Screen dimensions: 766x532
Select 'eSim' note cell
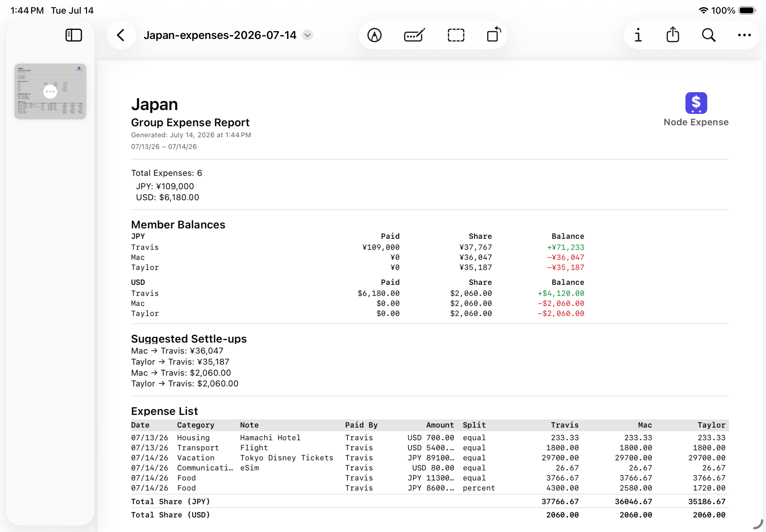pyautogui.click(x=249, y=468)
